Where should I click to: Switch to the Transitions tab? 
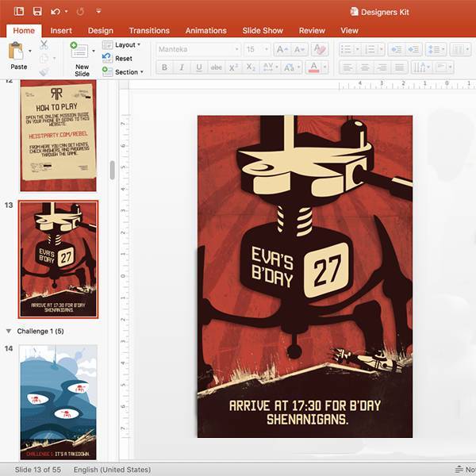click(x=149, y=31)
